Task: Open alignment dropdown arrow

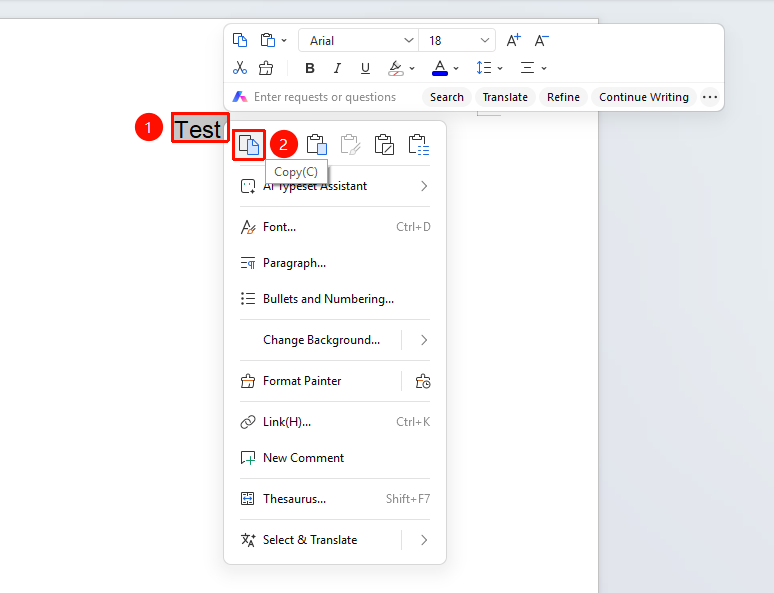Action: [544, 68]
